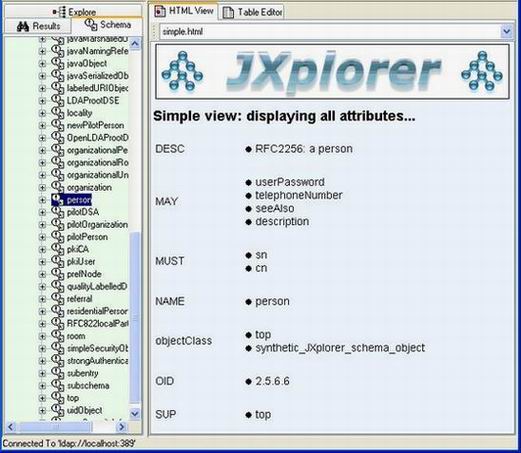Click the horizontal scrollbar right arrow
This screenshot has height=453, width=521.
[x=121, y=427]
